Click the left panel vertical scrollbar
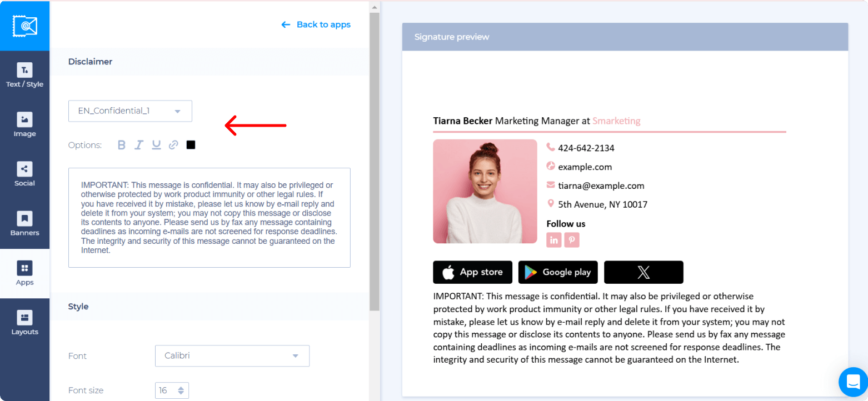868x401 pixels. 375,161
